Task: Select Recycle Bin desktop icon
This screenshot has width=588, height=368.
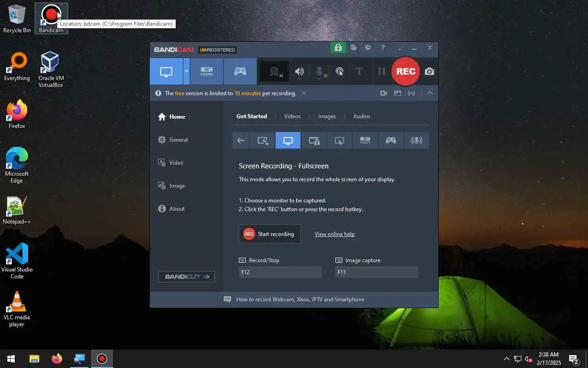Action: click(x=17, y=18)
